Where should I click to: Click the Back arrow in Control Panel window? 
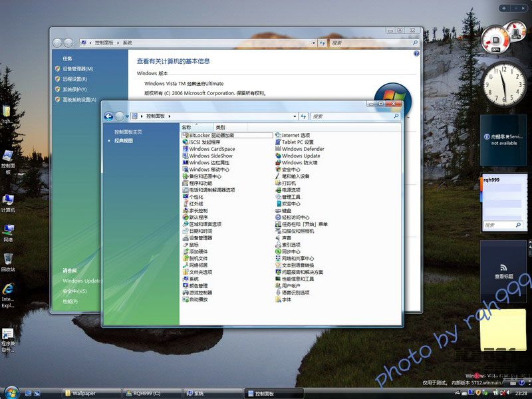coord(109,116)
